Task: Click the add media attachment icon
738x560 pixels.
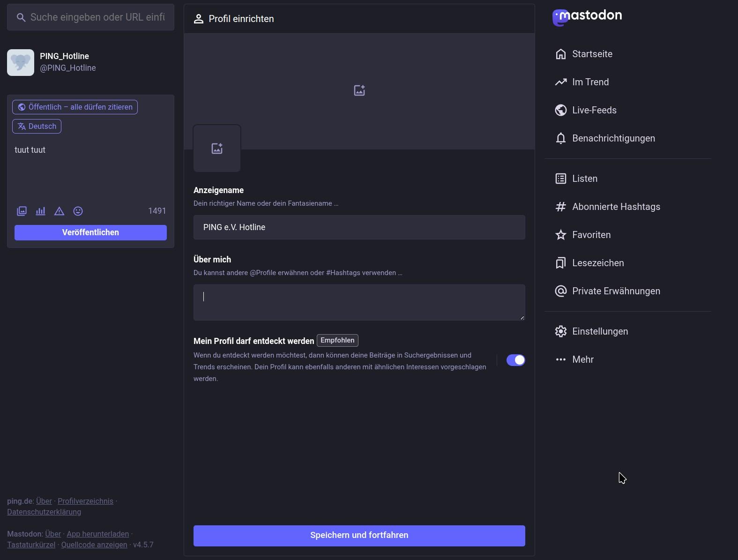Action: [x=22, y=211]
